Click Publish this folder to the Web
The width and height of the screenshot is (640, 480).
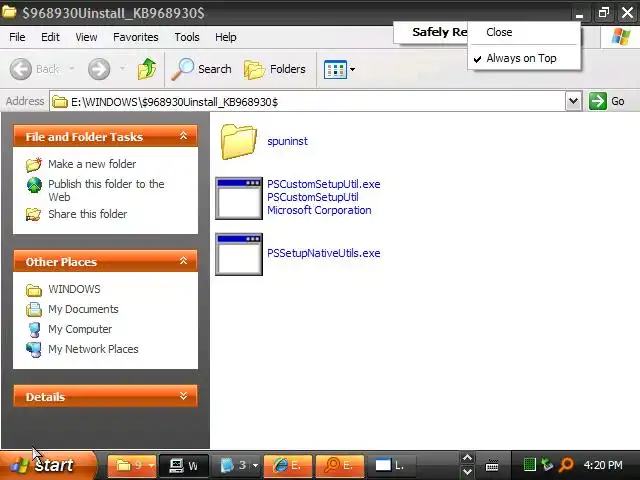(106, 191)
